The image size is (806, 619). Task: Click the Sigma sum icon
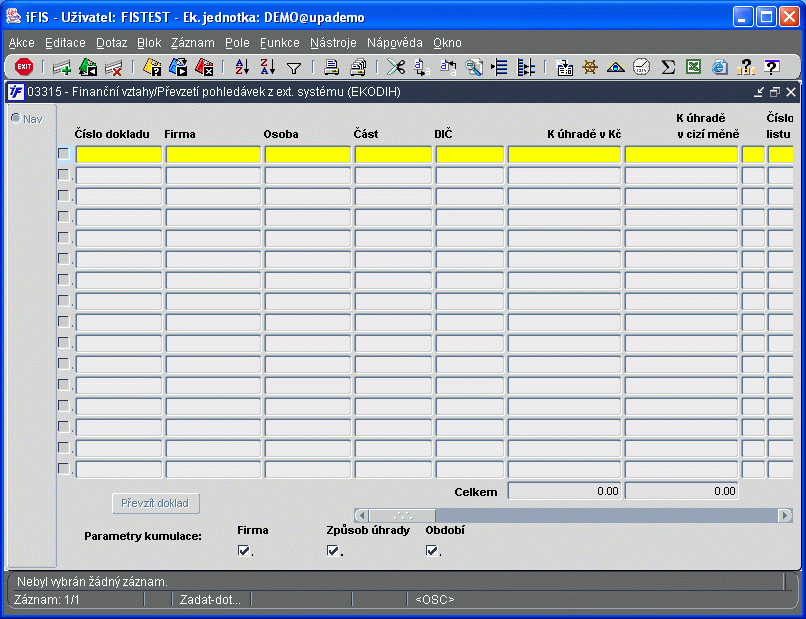(668, 67)
